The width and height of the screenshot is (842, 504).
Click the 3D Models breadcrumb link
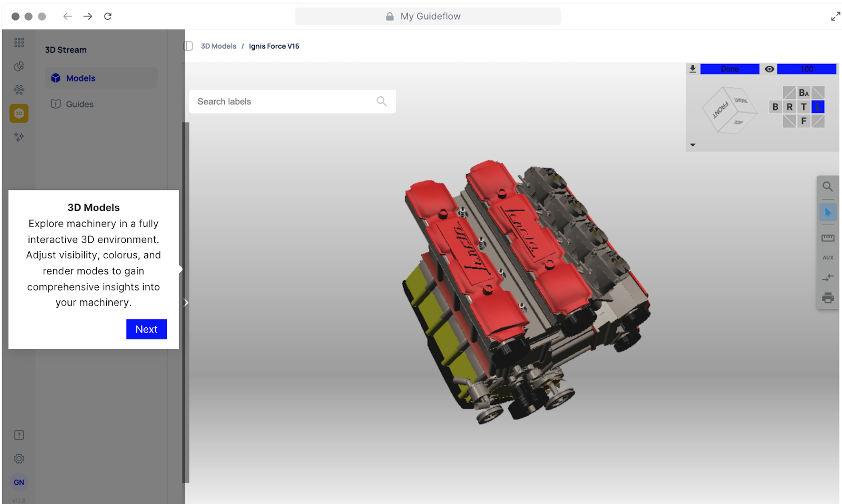pyautogui.click(x=218, y=46)
